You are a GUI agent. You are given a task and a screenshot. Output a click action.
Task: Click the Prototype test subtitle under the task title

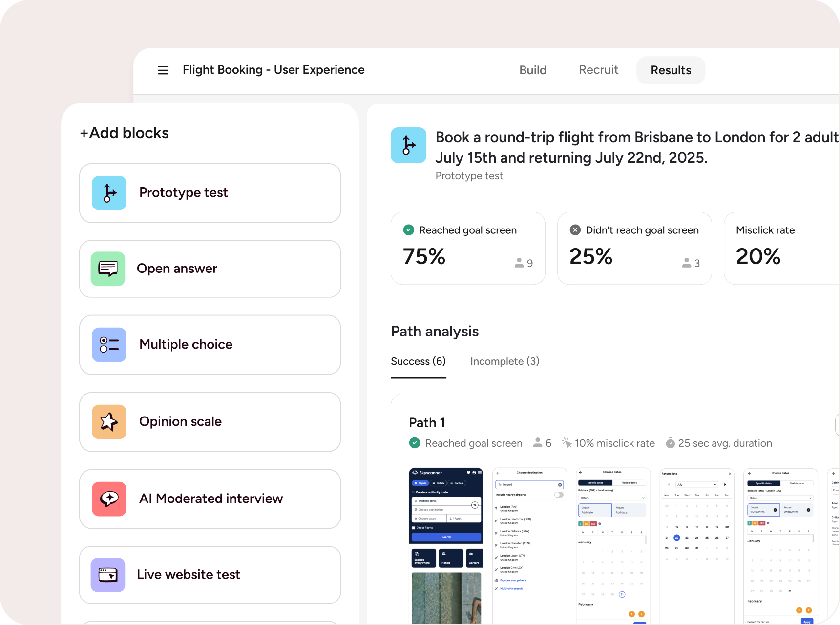(x=469, y=176)
